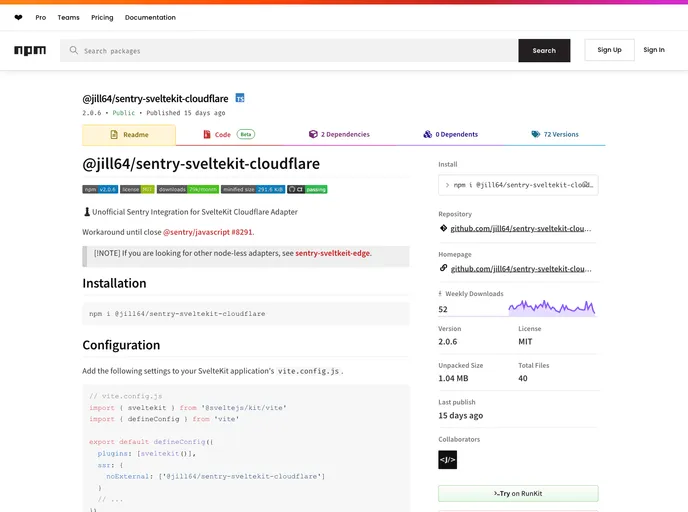Click the Sign In link
688x512 pixels.
[x=654, y=50]
